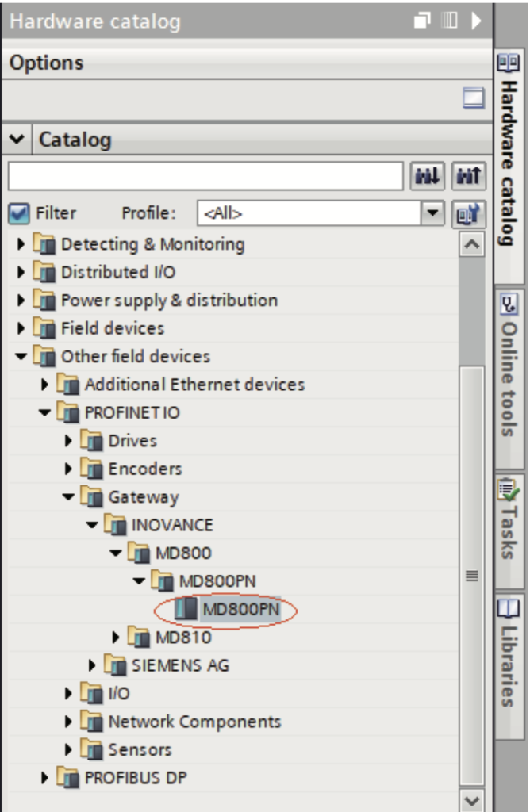Click the collapse panel arrow in title bar
The image size is (530, 812).
476,21
